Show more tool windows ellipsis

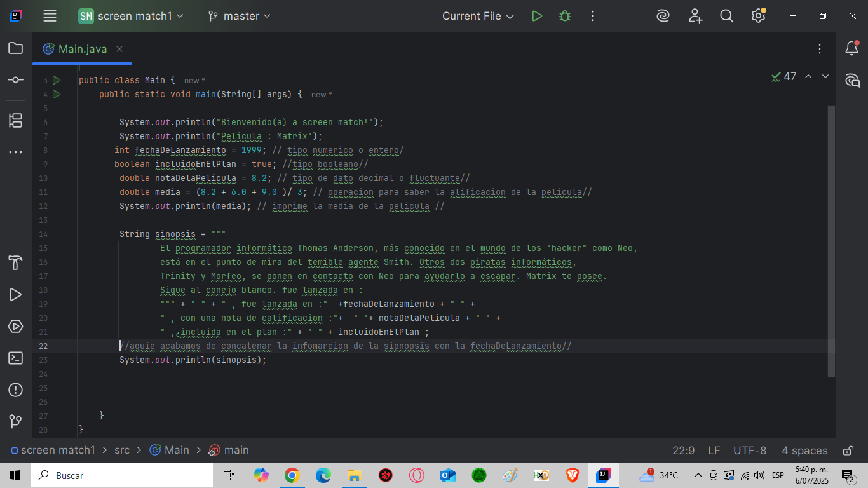point(16,152)
